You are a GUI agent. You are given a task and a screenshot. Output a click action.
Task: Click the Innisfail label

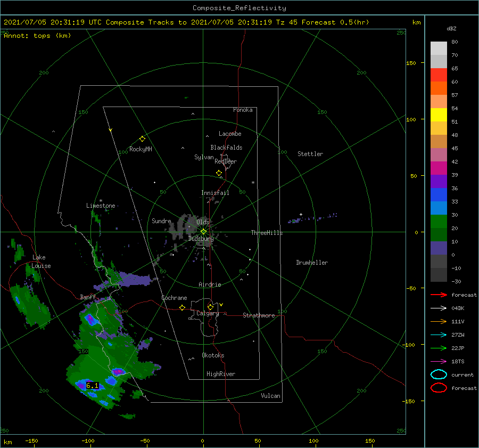tap(215, 193)
